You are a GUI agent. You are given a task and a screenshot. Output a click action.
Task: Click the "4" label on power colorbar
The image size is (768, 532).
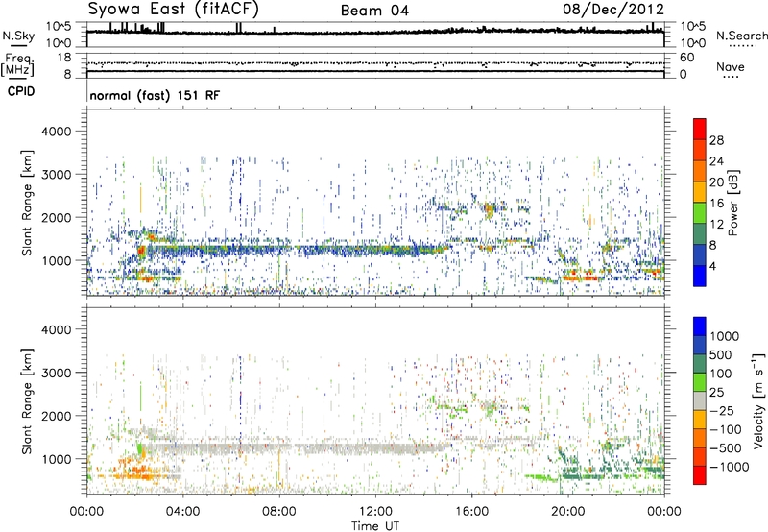(712, 267)
